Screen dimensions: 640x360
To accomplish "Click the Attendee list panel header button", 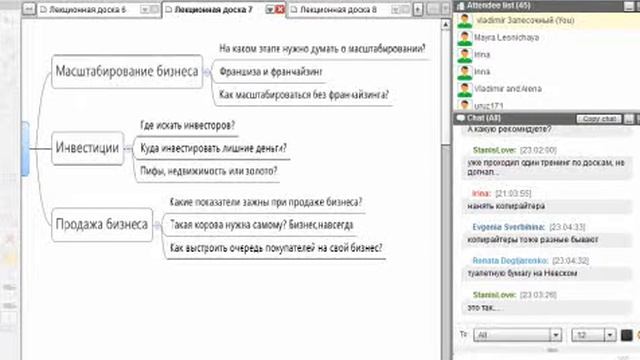I will click(x=629, y=6).
